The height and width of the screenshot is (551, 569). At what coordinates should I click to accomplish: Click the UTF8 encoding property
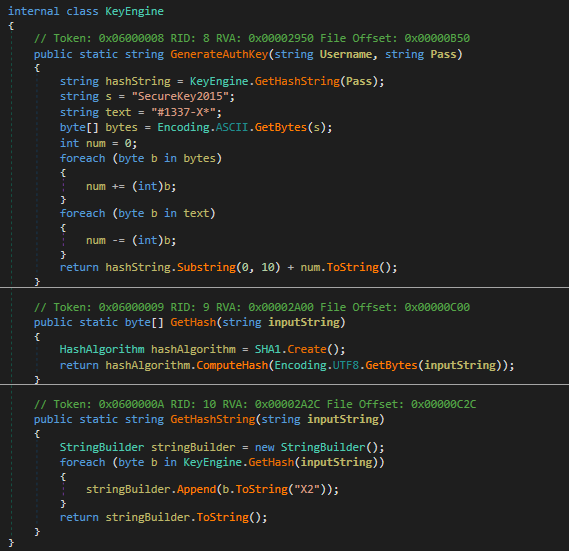coord(345,365)
